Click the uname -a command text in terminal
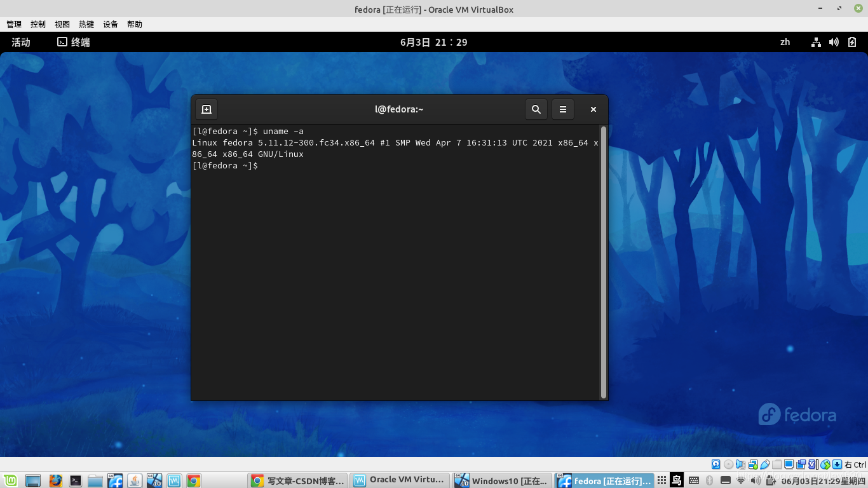 283,132
